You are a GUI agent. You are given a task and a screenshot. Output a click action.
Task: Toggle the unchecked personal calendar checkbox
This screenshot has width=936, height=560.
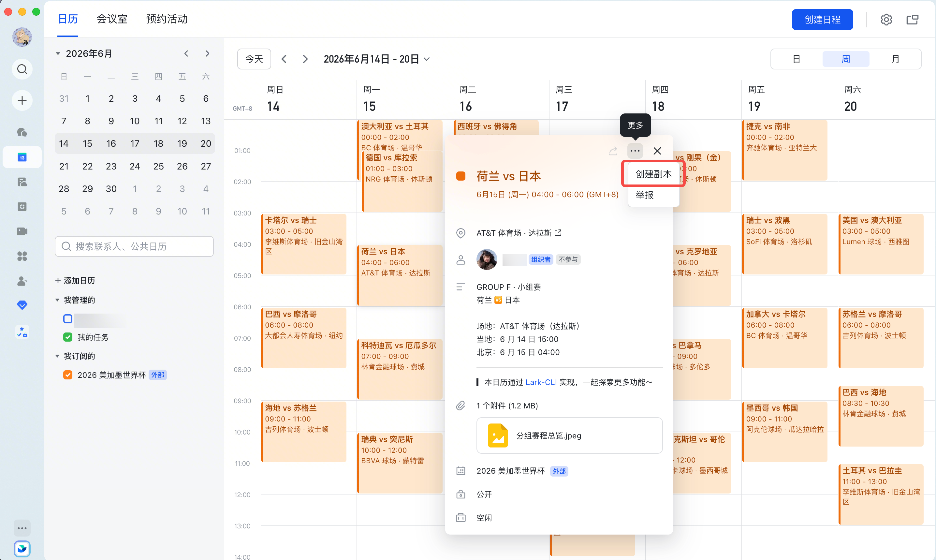pyautogui.click(x=68, y=319)
